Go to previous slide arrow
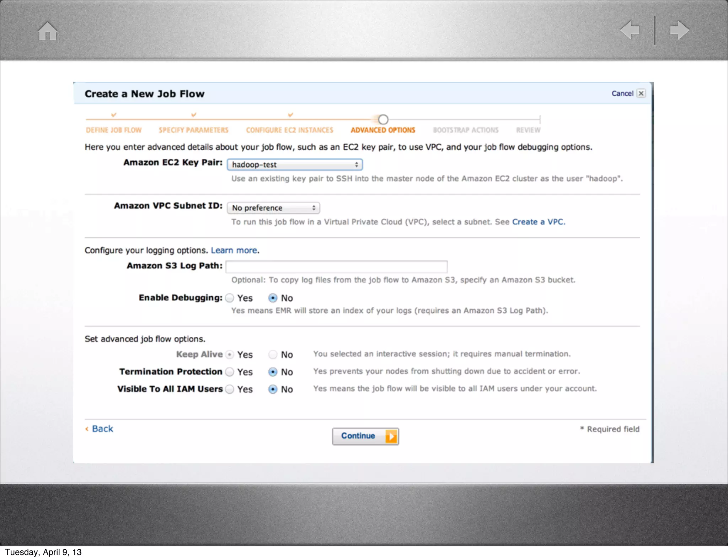Viewport: 728px width, 560px height. pyautogui.click(x=630, y=30)
